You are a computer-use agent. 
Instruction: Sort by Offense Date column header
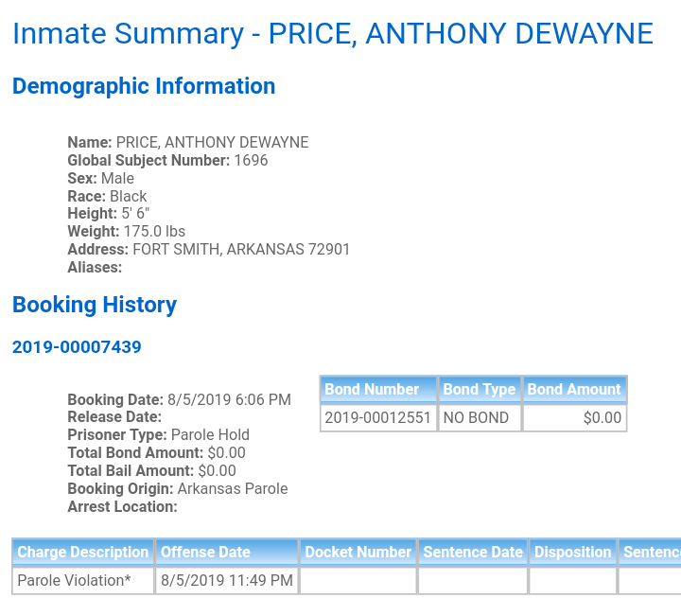[x=227, y=552]
